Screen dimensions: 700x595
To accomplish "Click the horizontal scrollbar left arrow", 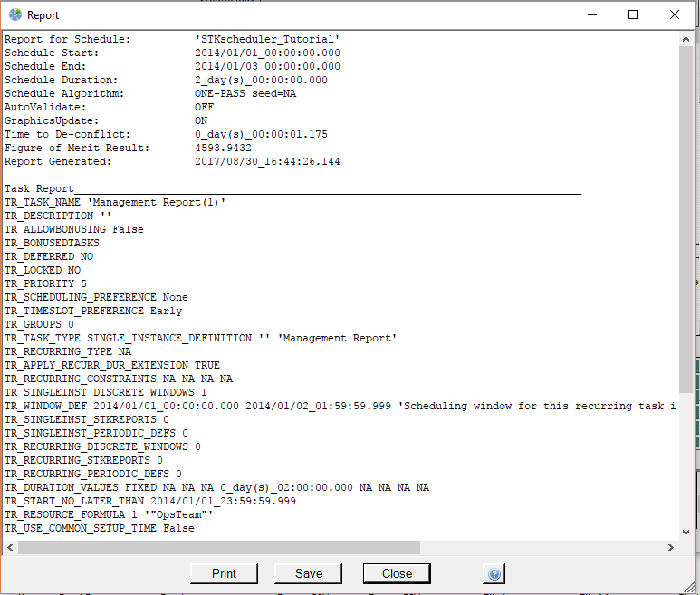I will 10,547.
